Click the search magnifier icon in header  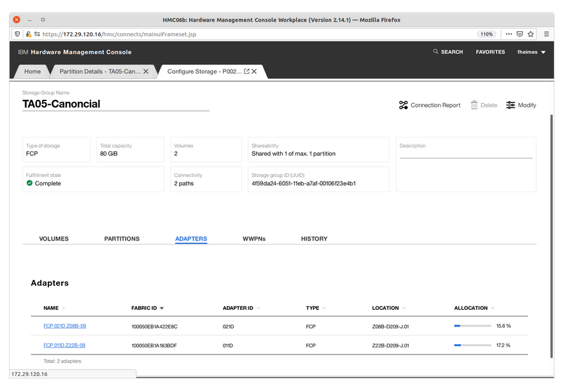[x=436, y=52]
